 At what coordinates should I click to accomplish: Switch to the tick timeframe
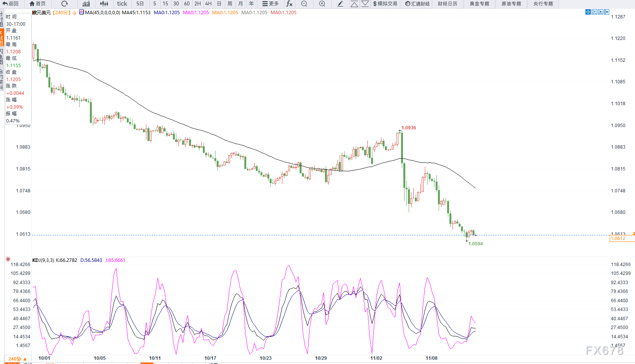point(122,4)
